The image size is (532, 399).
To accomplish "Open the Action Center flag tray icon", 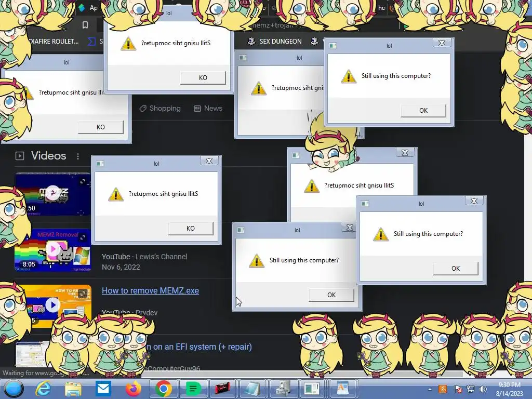I will coord(458,390).
